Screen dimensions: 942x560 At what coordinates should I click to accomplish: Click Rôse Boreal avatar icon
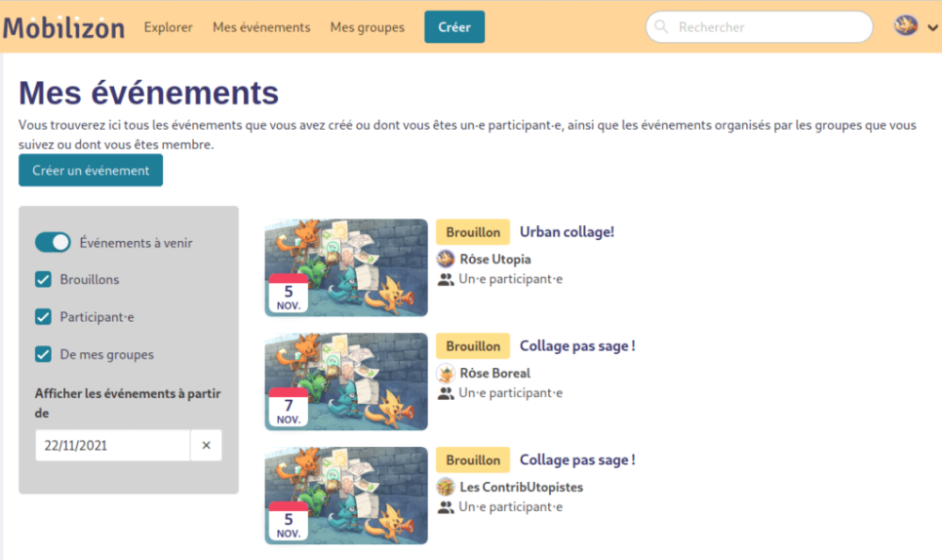coord(447,373)
